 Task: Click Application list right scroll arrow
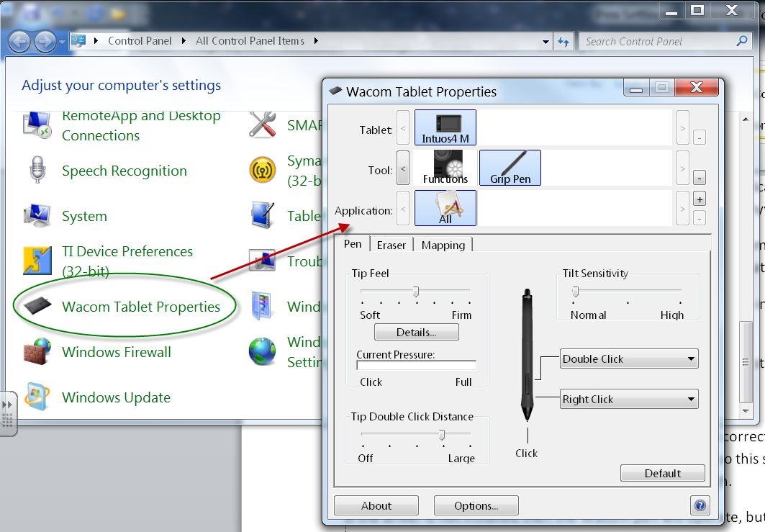pos(682,208)
